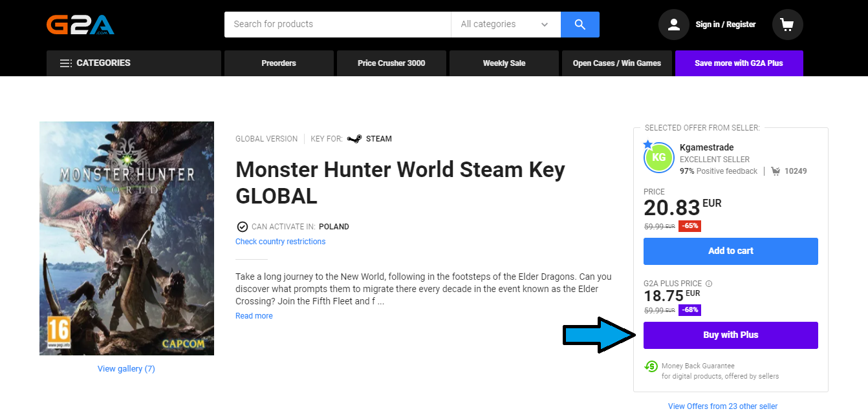Open Price Crusher 3000
Viewport: 868px width, 420px height.
pyautogui.click(x=391, y=63)
